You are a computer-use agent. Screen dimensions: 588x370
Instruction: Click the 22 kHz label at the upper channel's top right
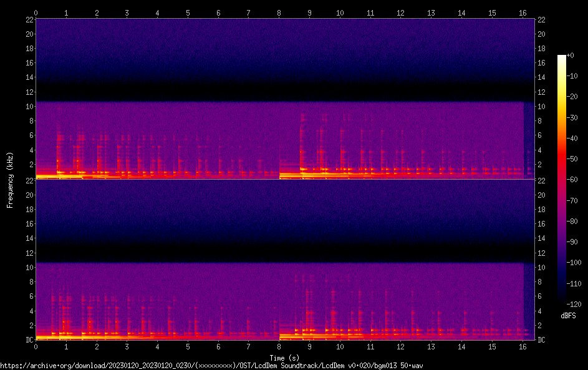tap(542, 20)
